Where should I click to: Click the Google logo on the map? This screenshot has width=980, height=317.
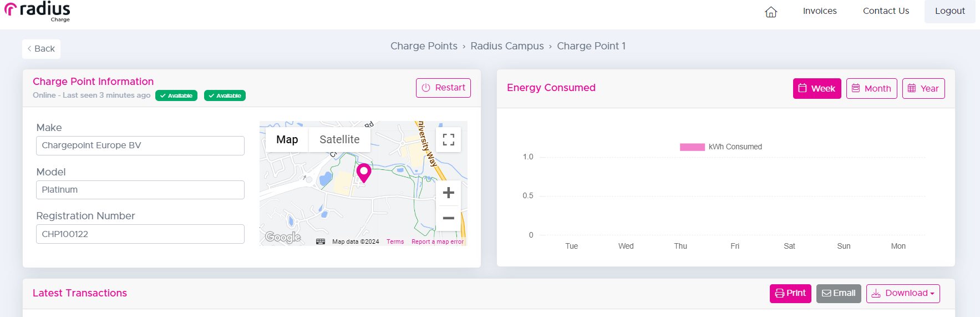click(283, 238)
